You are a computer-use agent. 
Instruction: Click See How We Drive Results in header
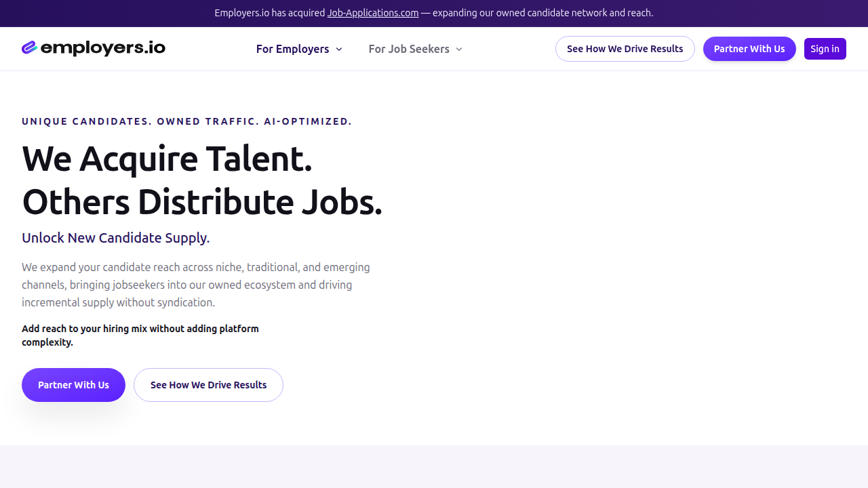click(x=625, y=49)
